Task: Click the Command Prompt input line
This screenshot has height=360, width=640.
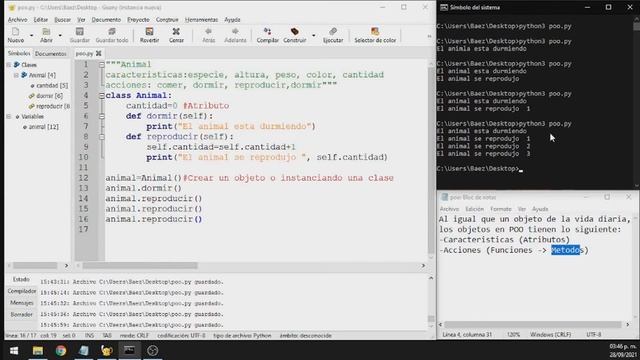Action: [x=480, y=169]
